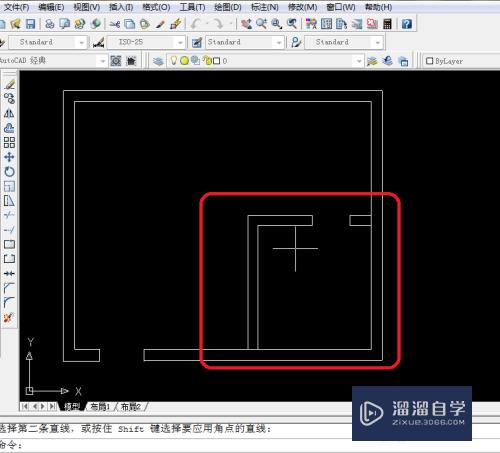Click the Redo arrow
This screenshot has width=500, height=453.
(218, 24)
